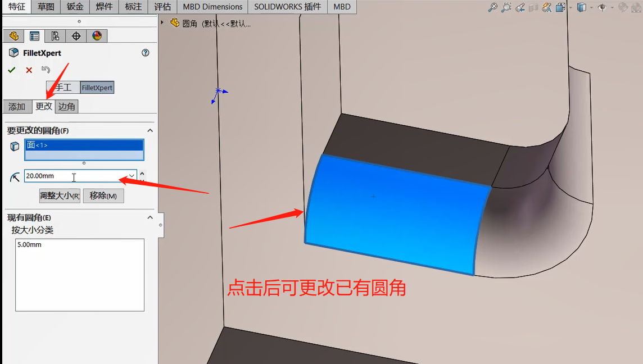Click the radius stepper up arrow
Screen dimensions: 643x364
pyautogui.click(x=142, y=174)
